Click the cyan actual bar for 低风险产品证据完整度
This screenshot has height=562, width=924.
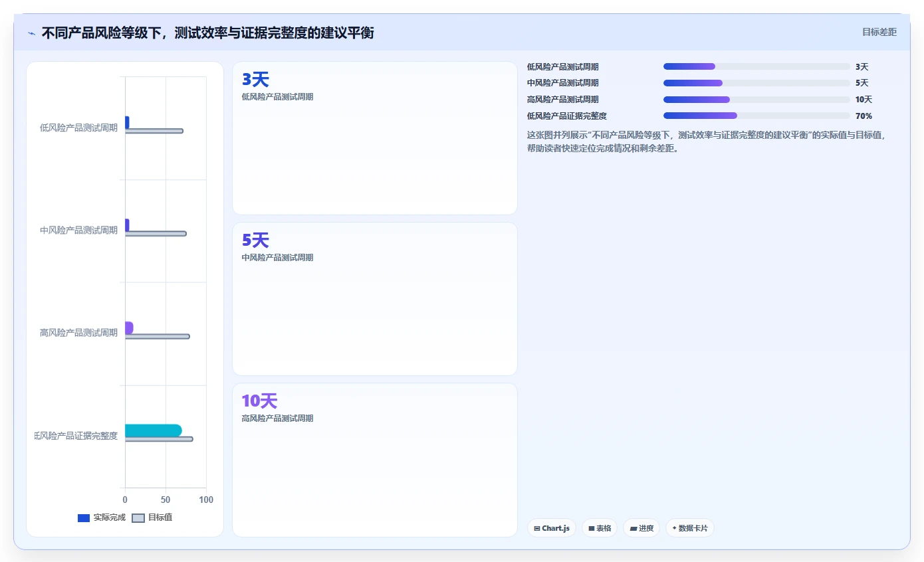(153, 430)
